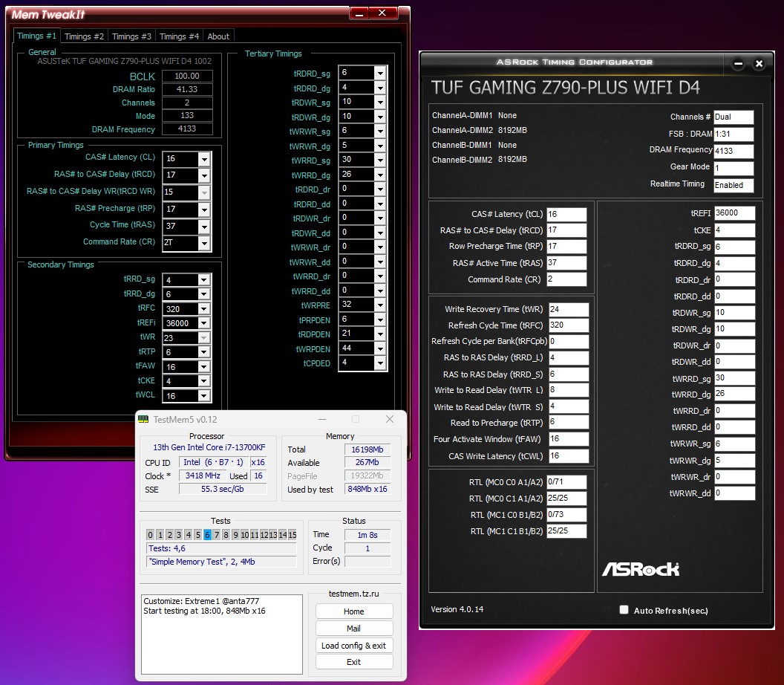Screen dimensions: 784x685
Task: Expand tFAW dropdown in Mem TweakIt
Action: click(203, 367)
